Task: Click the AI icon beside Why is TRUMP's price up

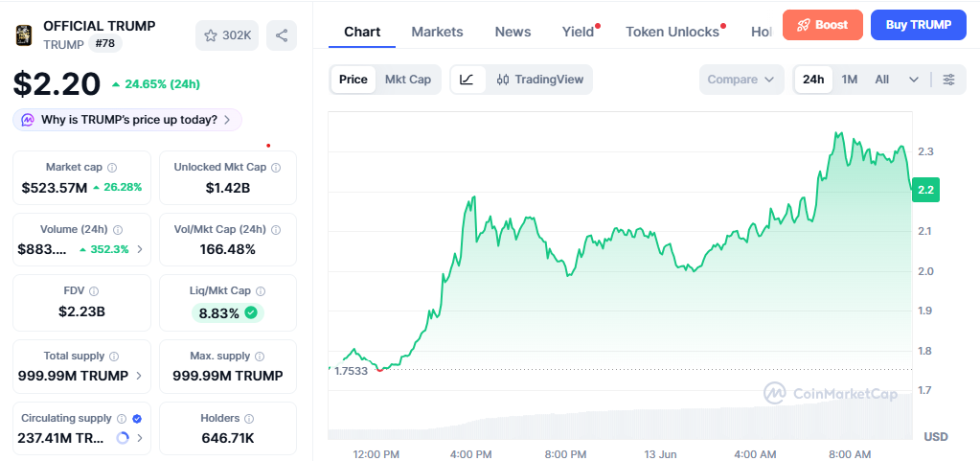Action: coord(28,120)
